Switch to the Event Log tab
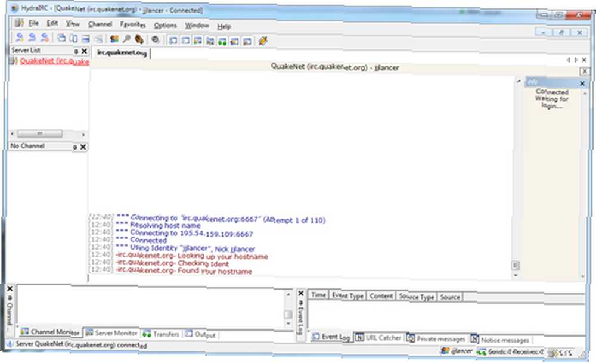596x364 pixels. (331, 337)
